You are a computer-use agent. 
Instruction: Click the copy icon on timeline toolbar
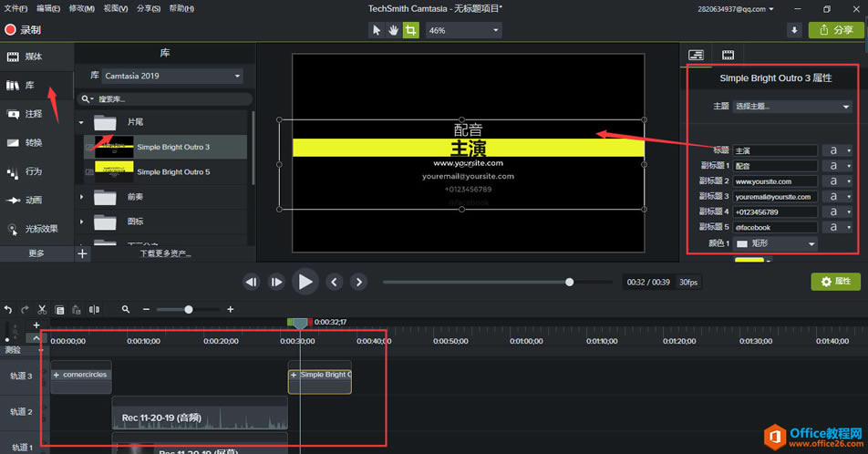pyautogui.click(x=60, y=309)
